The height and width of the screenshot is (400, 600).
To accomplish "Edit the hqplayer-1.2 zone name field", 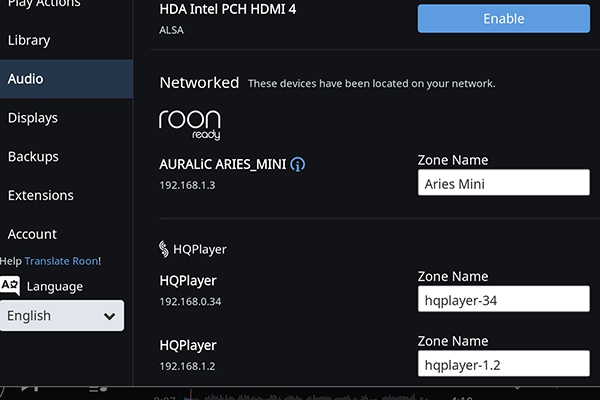I will pyautogui.click(x=504, y=364).
